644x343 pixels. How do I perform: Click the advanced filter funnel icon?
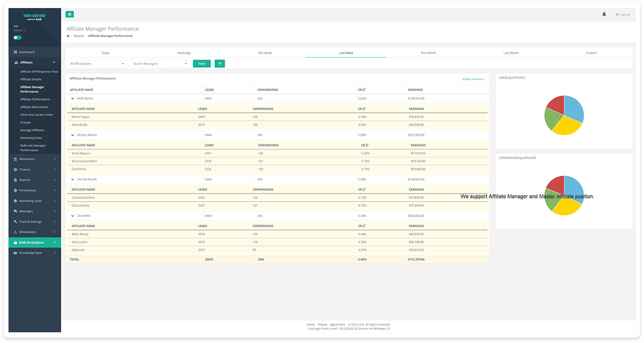point(220,64)
